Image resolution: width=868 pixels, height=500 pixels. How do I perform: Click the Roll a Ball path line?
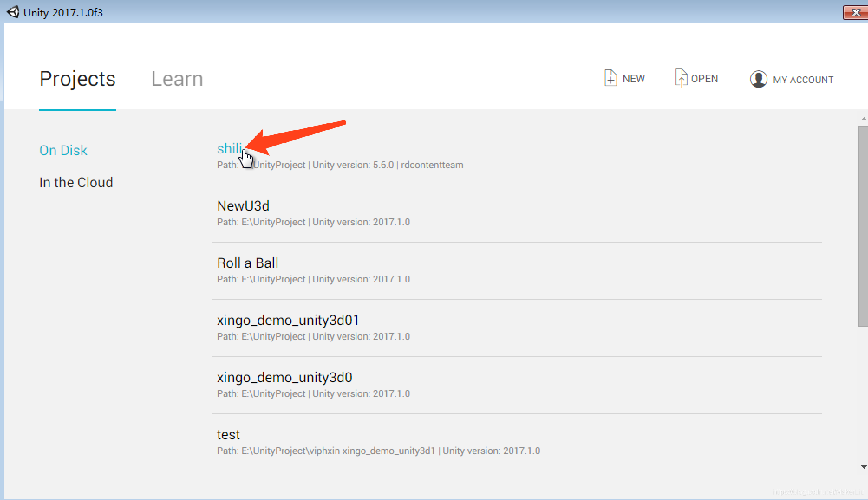point(313,279)
